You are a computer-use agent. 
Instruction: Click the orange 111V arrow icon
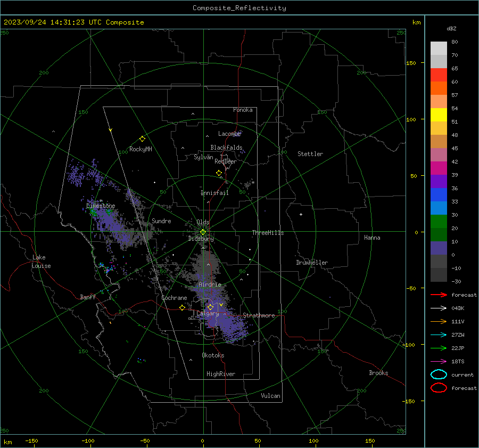439,321
